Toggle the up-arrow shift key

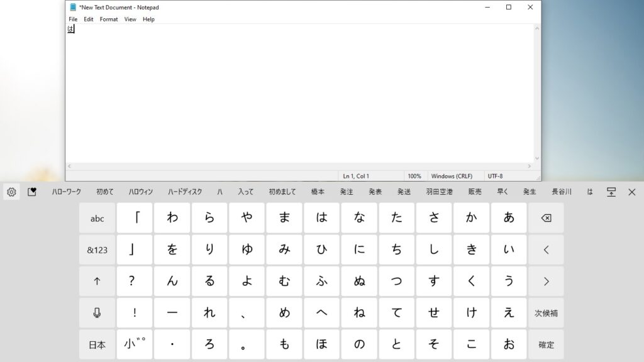coord(97,282)
